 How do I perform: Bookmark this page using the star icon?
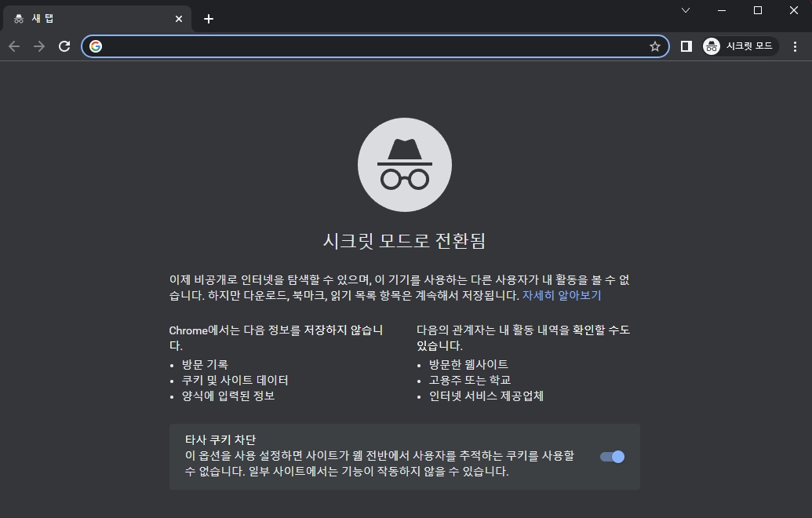[654, 46]
